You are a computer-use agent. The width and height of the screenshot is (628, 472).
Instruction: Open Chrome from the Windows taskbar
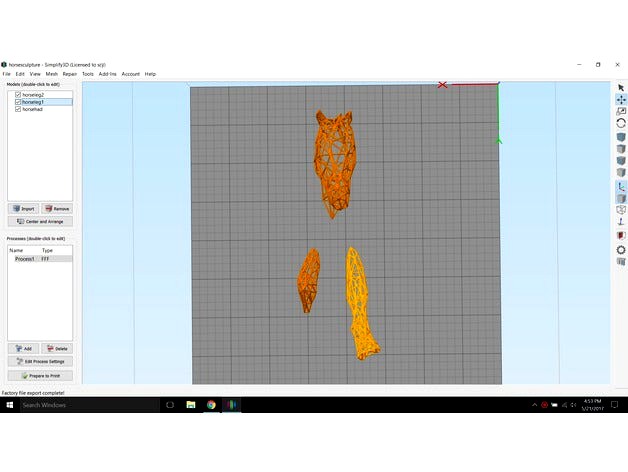[x=211, y=405]
